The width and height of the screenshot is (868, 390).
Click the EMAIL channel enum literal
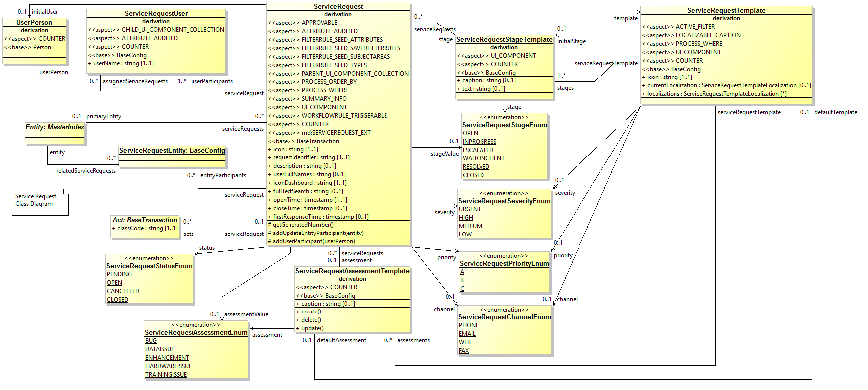click(x=467, y=334)
